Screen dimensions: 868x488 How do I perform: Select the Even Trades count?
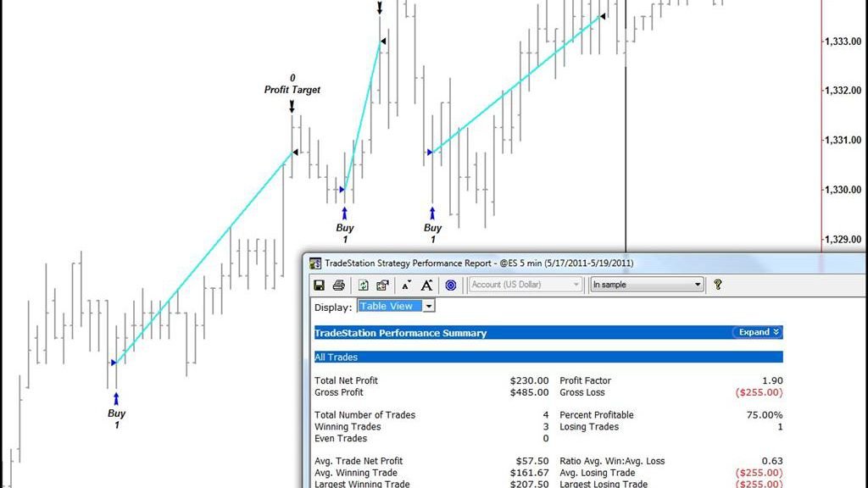[546, 438]
